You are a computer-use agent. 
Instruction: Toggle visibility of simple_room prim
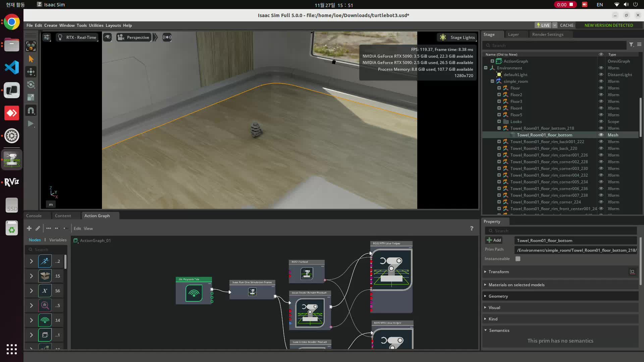click(x=601, y=81)
